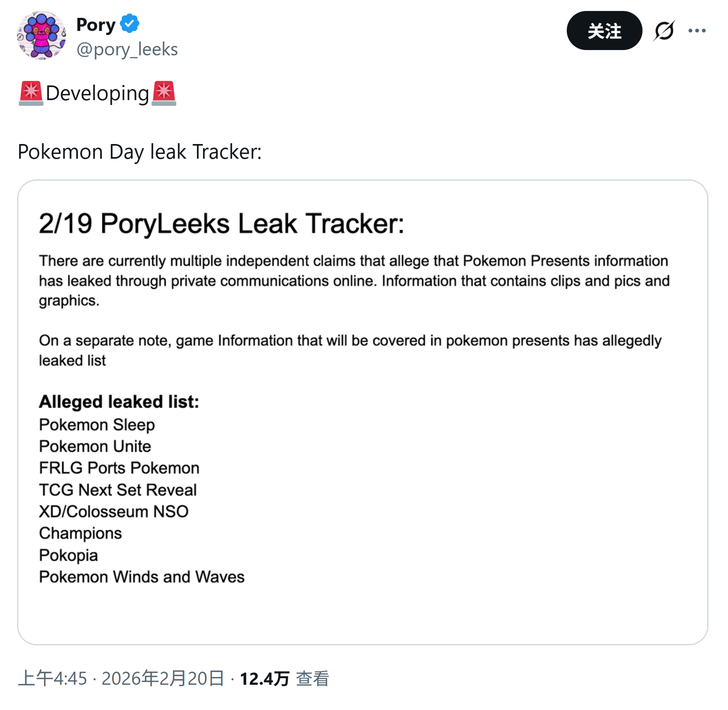Open the Pory display name link
Viewport: 728px width, 710px height.
click(x=96, y=24)
